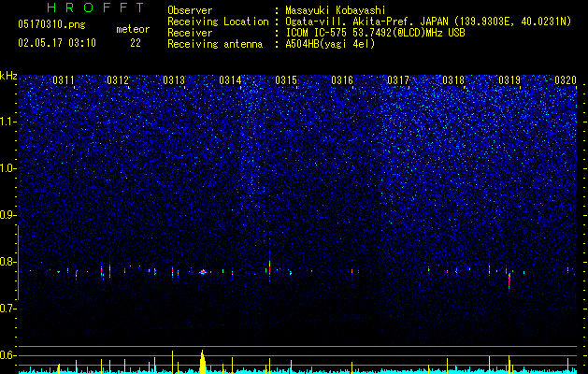The image size is (588, 374).
Task: Click the 0313 time marker
Action: (x=174, y=80)
